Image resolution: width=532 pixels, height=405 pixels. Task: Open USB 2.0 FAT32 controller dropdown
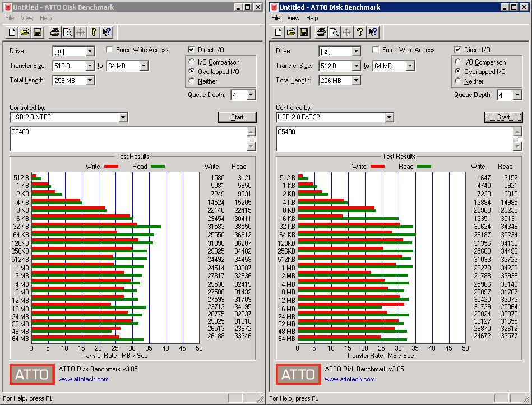click(x=390, y=117)
